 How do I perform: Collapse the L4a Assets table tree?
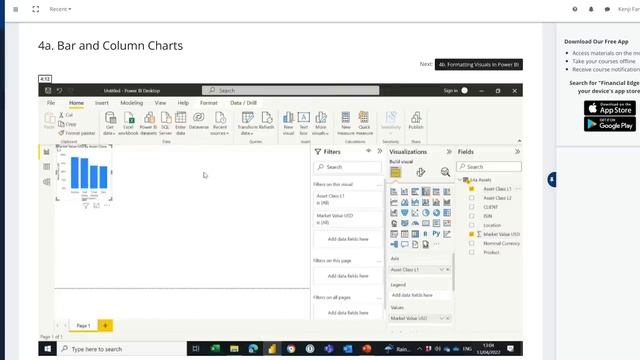[460, 180]
